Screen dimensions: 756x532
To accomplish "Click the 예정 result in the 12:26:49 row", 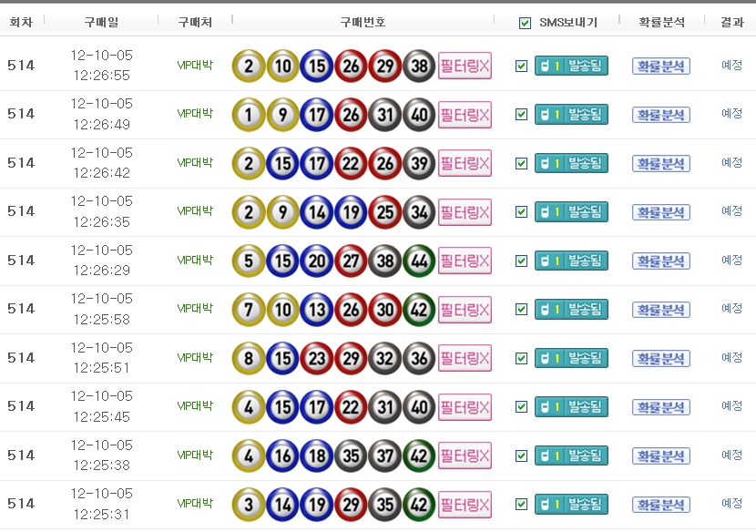I will [x=732, y=114].
